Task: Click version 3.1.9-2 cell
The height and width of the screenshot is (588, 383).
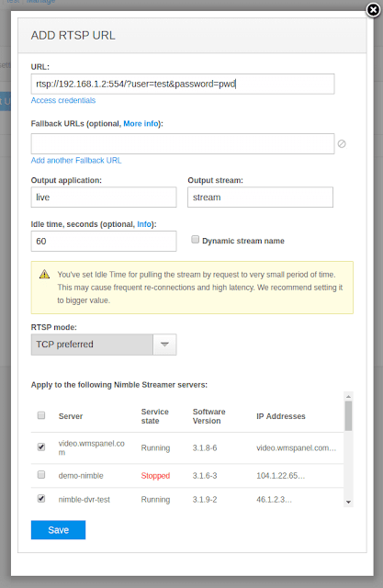Action: point(205,500)
